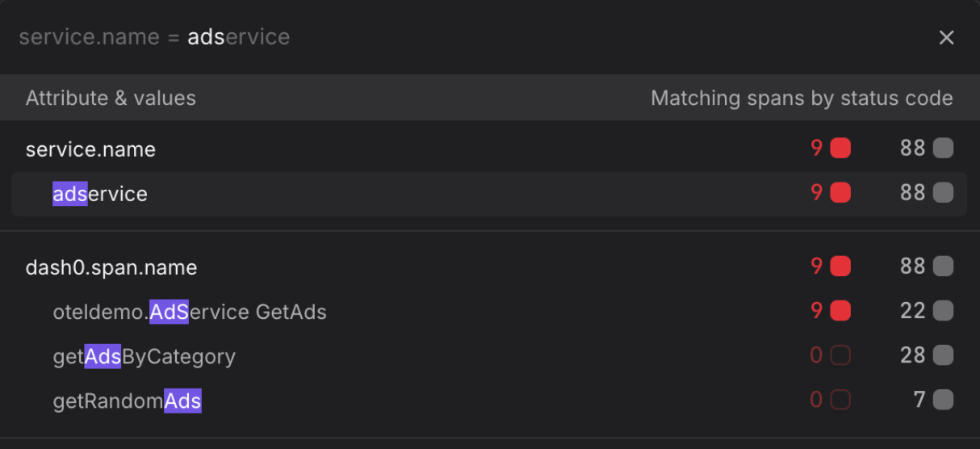This screenshot has width=980, height=449.
Task: Click the service.name = adservice query field
Action: 468,37
